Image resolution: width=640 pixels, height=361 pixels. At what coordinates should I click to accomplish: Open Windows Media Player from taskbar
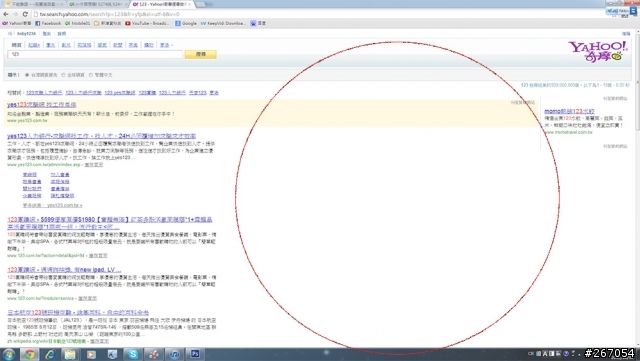(91, 354)
